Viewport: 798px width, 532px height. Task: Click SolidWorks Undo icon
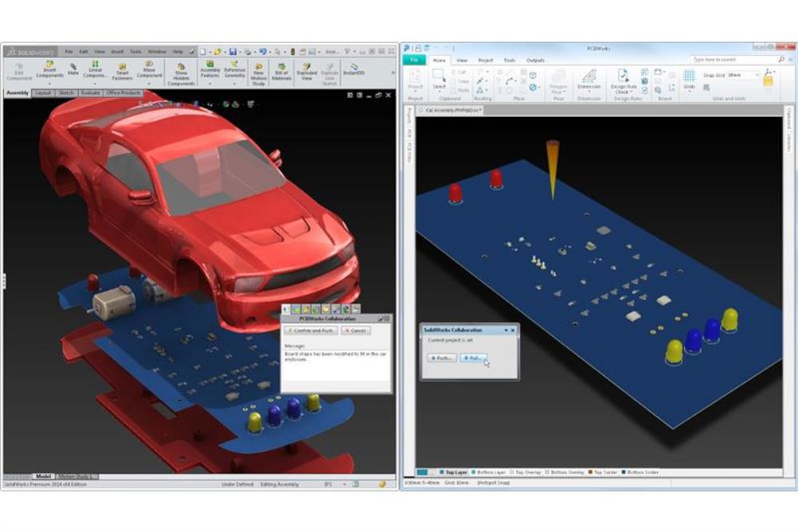263,52
